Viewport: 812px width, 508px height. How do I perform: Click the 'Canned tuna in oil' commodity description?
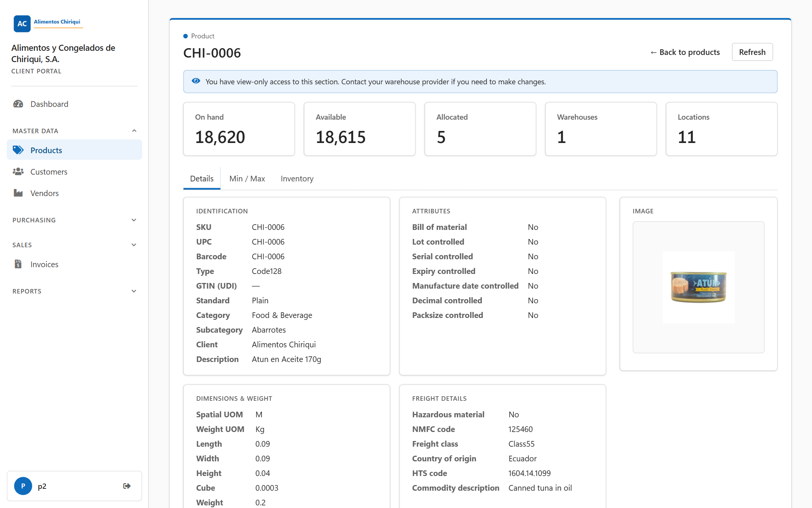(x=540, y=488)
